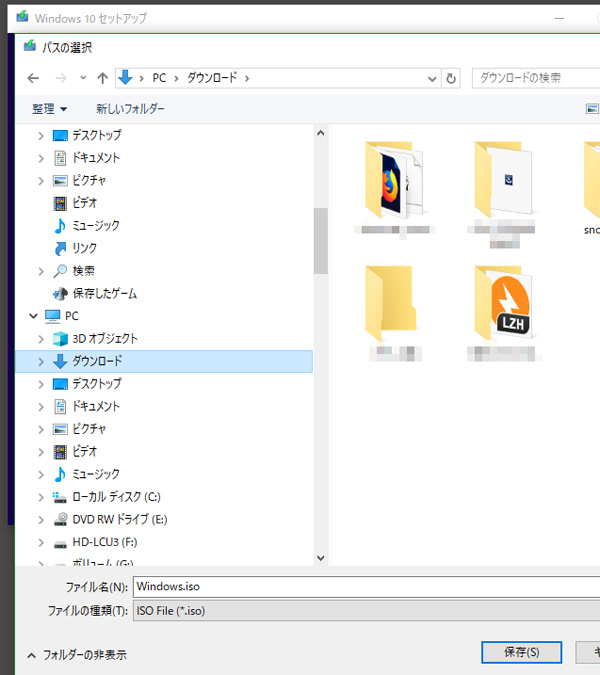Click the パスの選択 dialog title icon
Screen dimensions: 600x675
pos(30,46)
